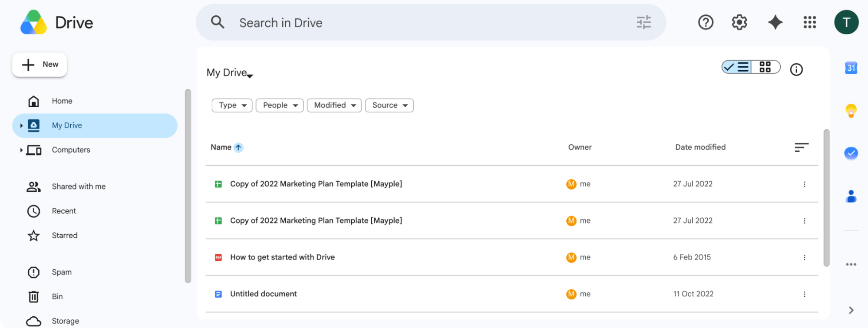Click the 6 Feb 2015 date cell
Viewport: 868px width, 328px height.
[692, 257]
